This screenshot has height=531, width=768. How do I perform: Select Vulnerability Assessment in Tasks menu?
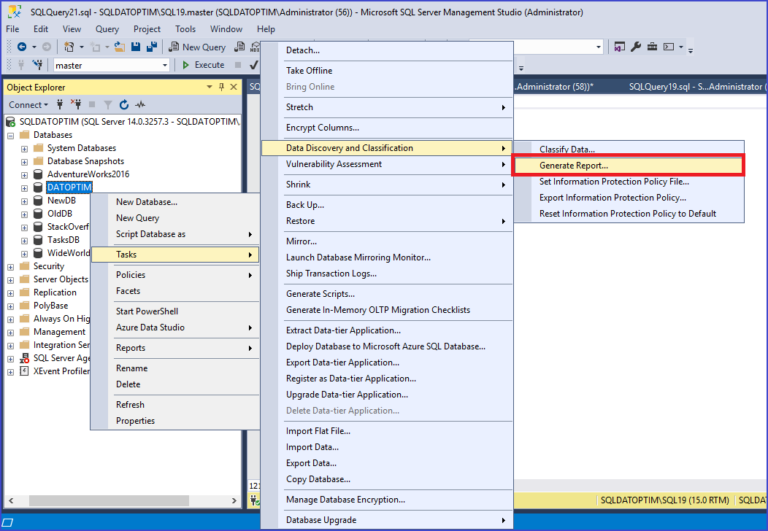[387, 164]
